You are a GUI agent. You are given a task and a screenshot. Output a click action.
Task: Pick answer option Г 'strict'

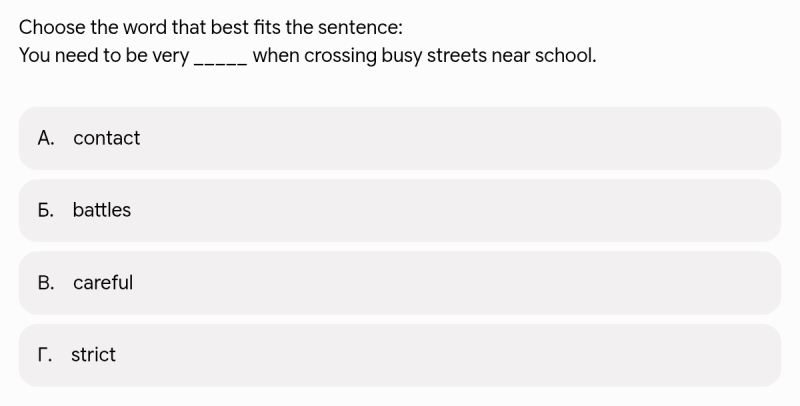pyautogui.click(x=400, y=355)
